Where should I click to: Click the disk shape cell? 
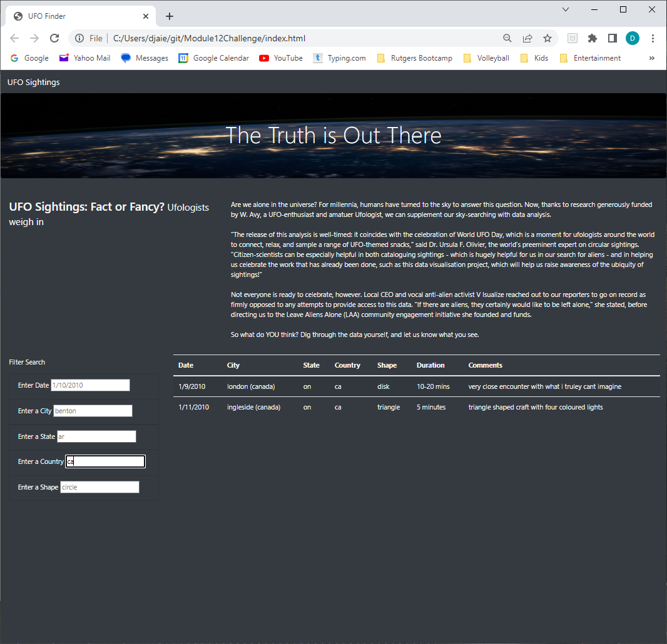(384, 386)
